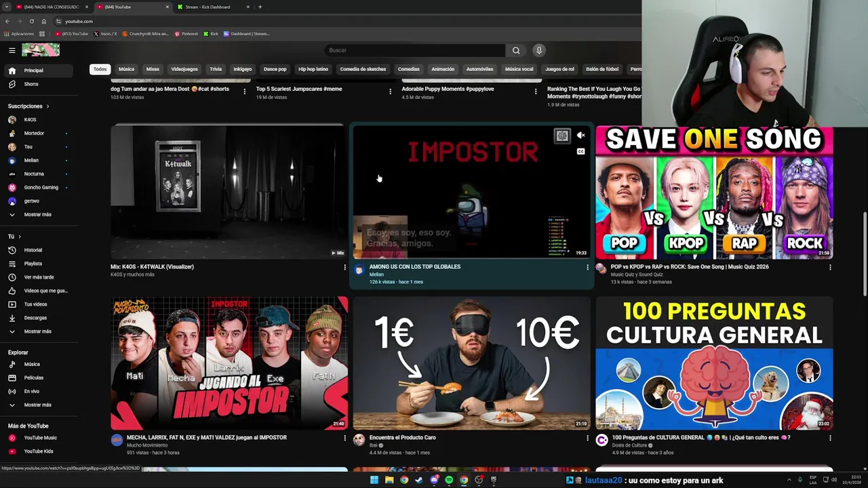This screenshot has width=868, height=488.
Task: Open Windows Start menu
Action: tap(374, 480)
